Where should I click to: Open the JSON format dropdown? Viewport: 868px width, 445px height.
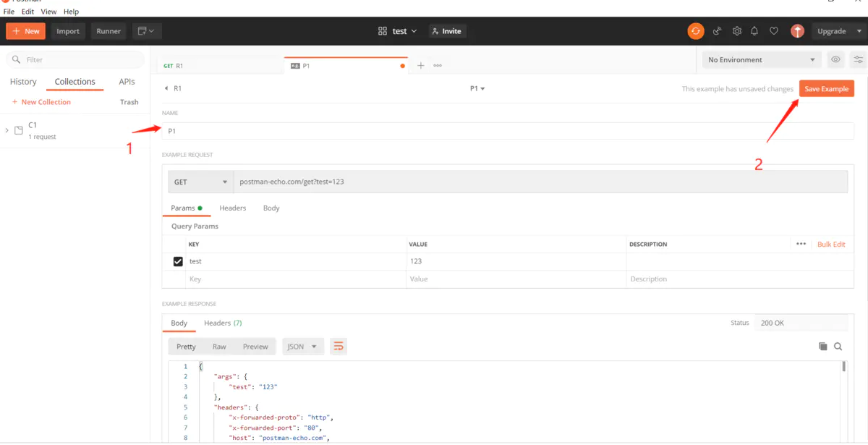click(302, 347)
